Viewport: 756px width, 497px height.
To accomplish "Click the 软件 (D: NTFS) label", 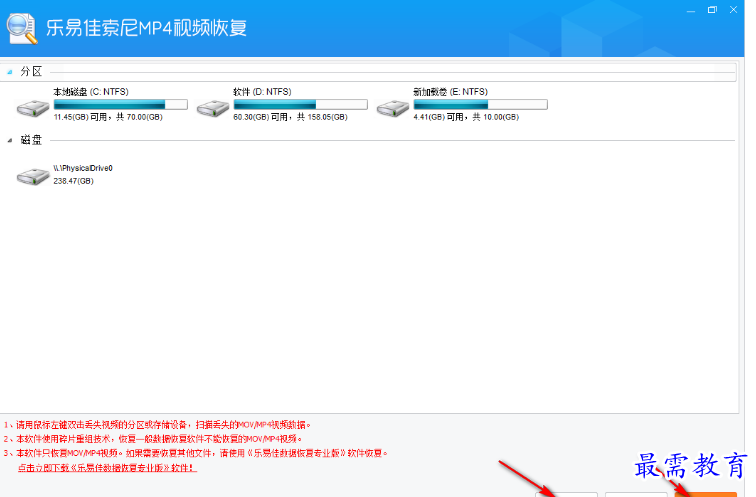I will [x=262, y=92].
